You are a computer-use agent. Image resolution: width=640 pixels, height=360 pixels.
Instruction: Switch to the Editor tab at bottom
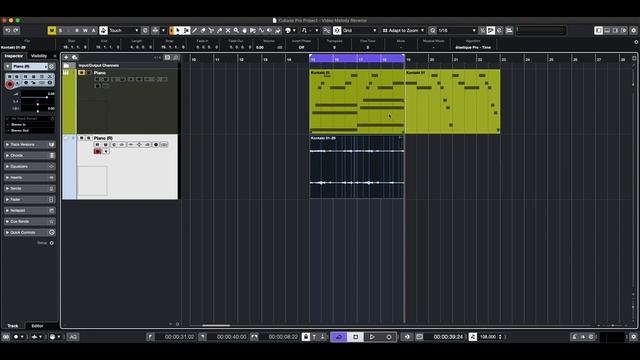(x=37, y=326)
